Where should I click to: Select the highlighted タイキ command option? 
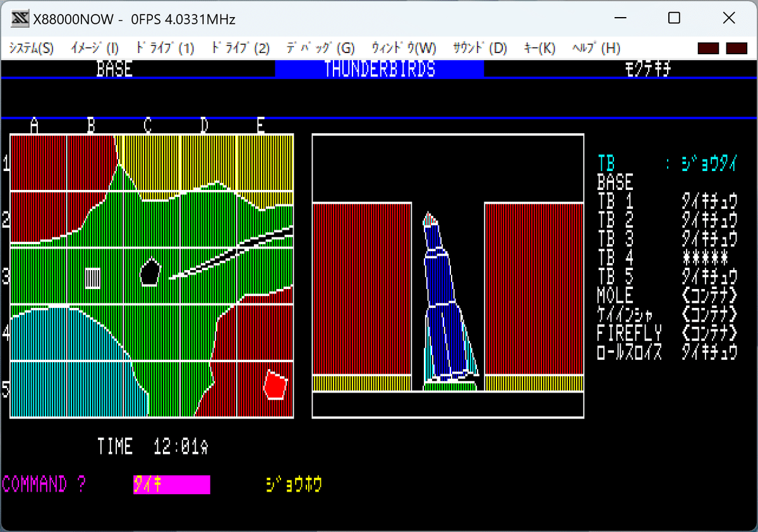coord(172,485)
